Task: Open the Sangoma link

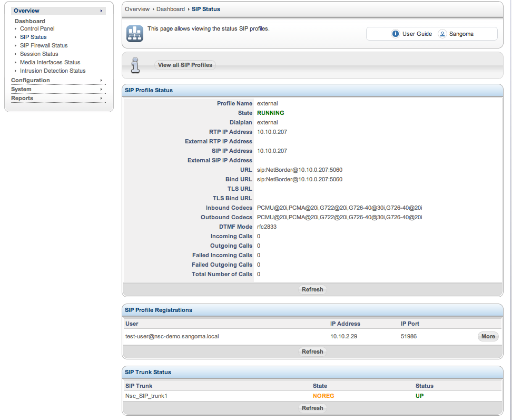Action: click(461, 34)
